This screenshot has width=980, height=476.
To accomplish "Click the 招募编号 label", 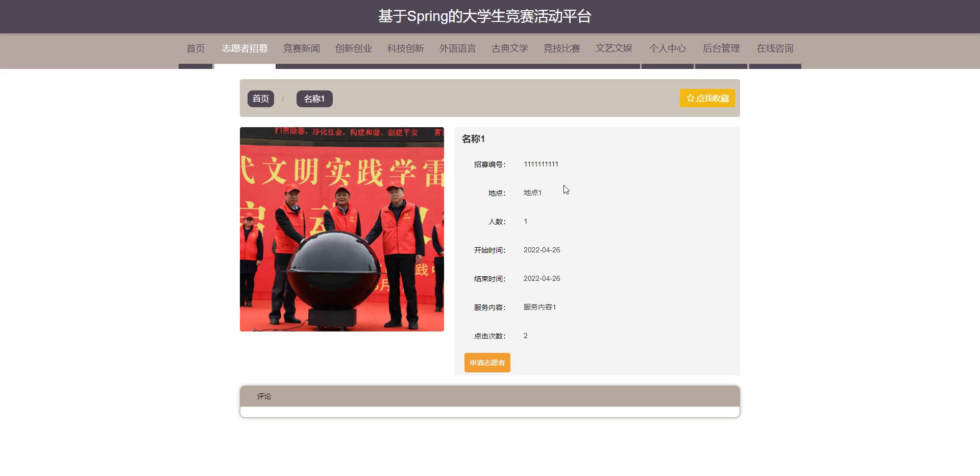I will click(489, 164).
